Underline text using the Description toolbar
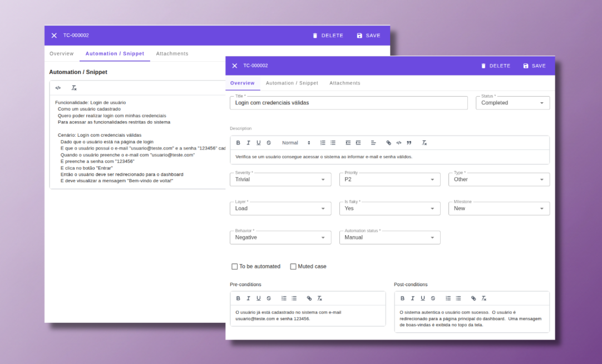The width and height of the screenshot is (602, 364). (258, 142)
